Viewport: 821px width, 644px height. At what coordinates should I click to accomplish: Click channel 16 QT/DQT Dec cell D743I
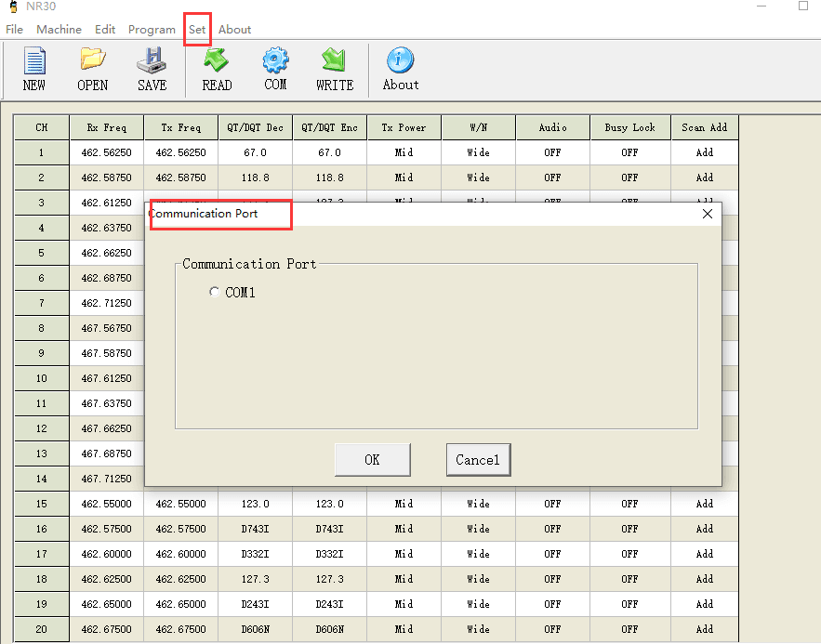255,529
